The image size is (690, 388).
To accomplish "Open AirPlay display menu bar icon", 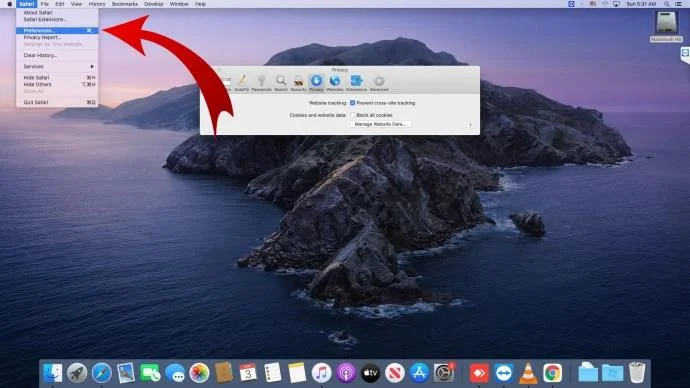I will pos(616,4).
